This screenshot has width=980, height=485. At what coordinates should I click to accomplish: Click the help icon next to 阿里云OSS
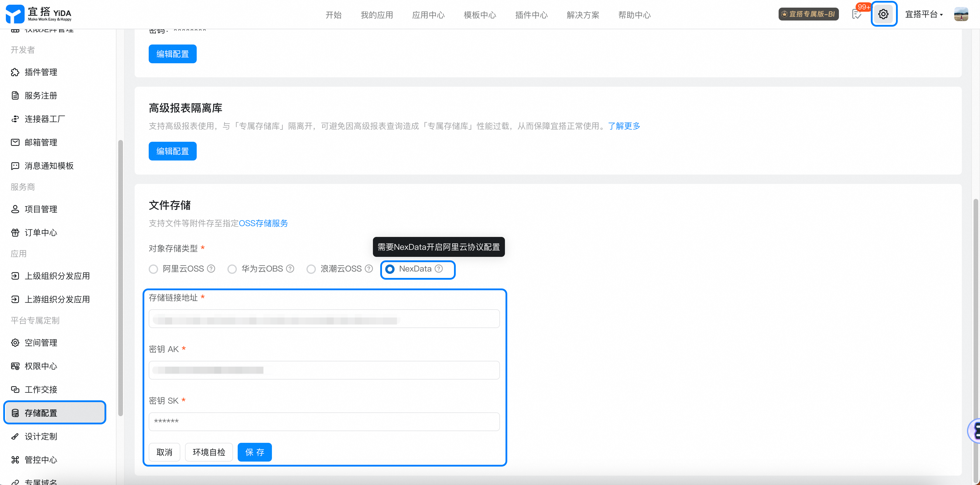(x=211, y=269)
